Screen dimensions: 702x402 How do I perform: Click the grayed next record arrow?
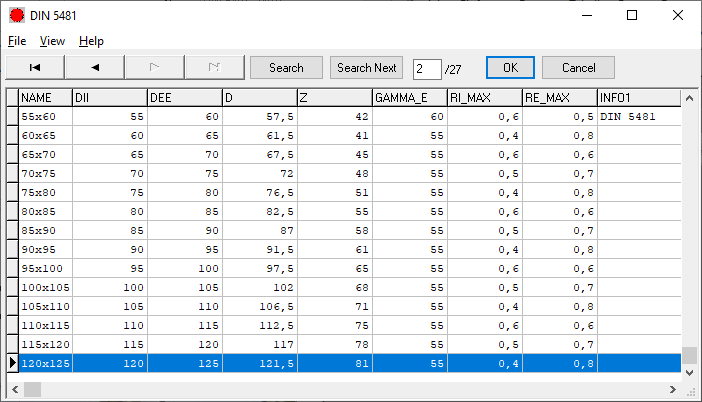(154, 67)
